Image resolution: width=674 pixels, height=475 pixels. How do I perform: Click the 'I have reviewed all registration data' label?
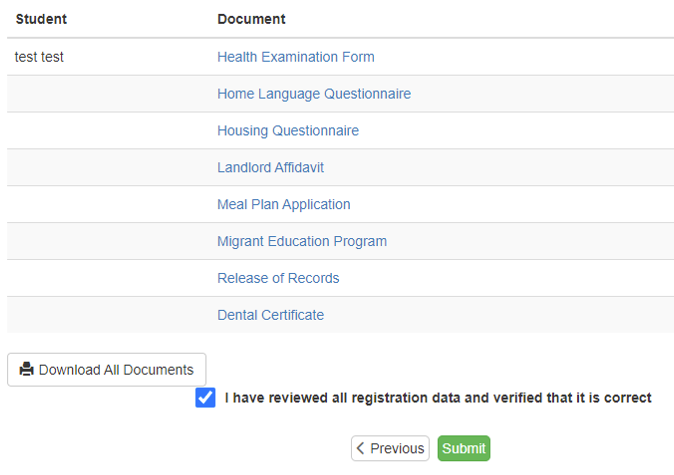pos(437,398)
